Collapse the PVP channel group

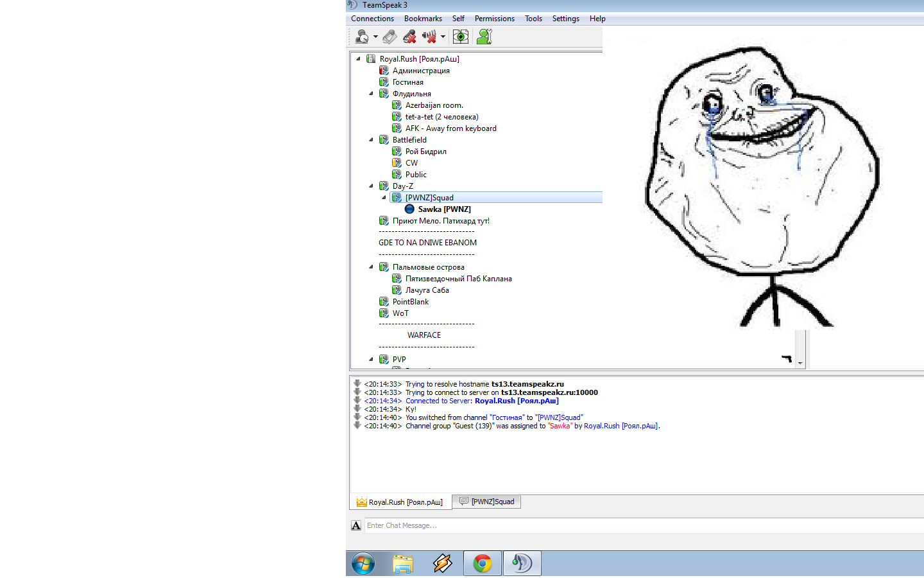[371, 359]
